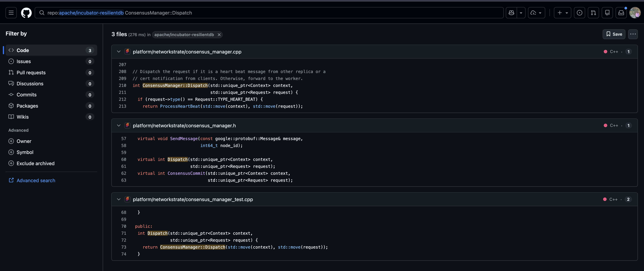Screen dimensions: 644x271
Task: Open the repositories icon in header
Action: (x=607, y=13)
